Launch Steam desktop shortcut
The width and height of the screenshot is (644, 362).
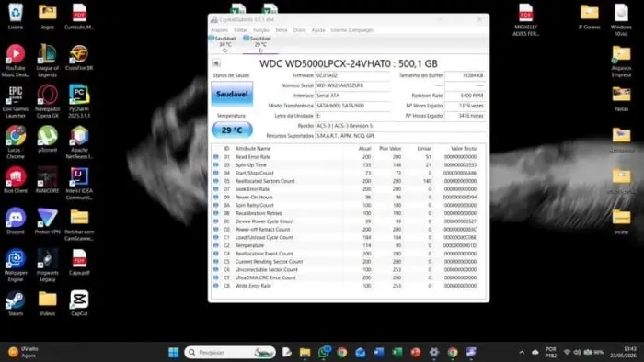(16, 303)
